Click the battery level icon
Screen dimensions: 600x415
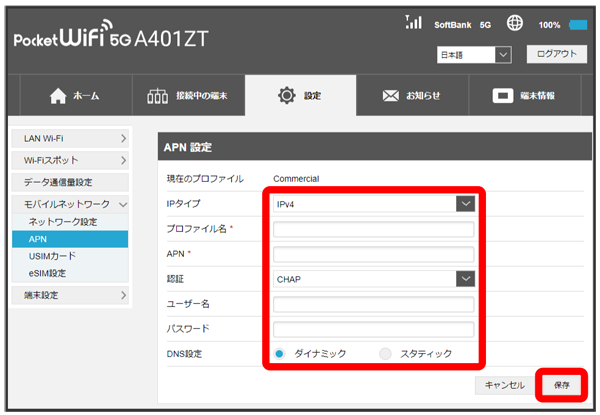pyautogui.click(x=578, y=23)
